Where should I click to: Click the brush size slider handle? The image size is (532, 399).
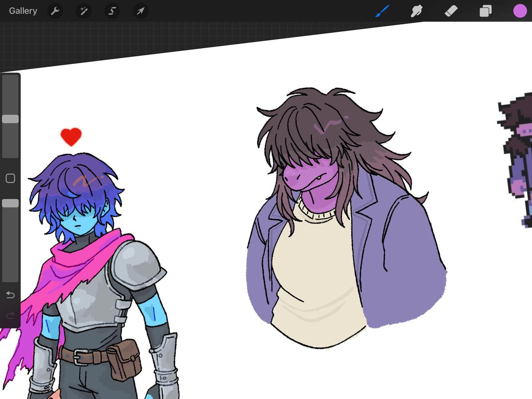(x=10, y=119)
